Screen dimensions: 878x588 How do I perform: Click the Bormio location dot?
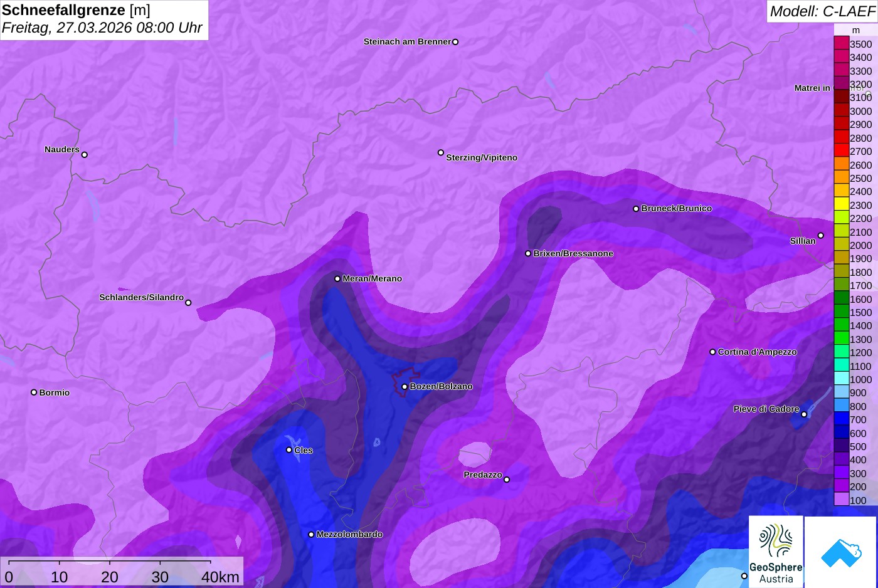[34, 392]
